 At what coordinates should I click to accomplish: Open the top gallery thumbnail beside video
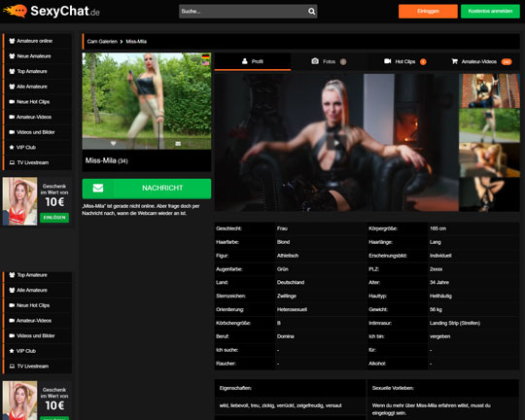coord(489,90)
